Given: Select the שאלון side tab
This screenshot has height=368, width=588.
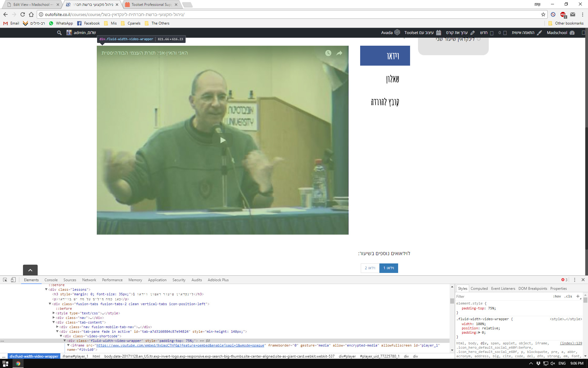Looking at the screenshot, I should click(x=392, y=79).
